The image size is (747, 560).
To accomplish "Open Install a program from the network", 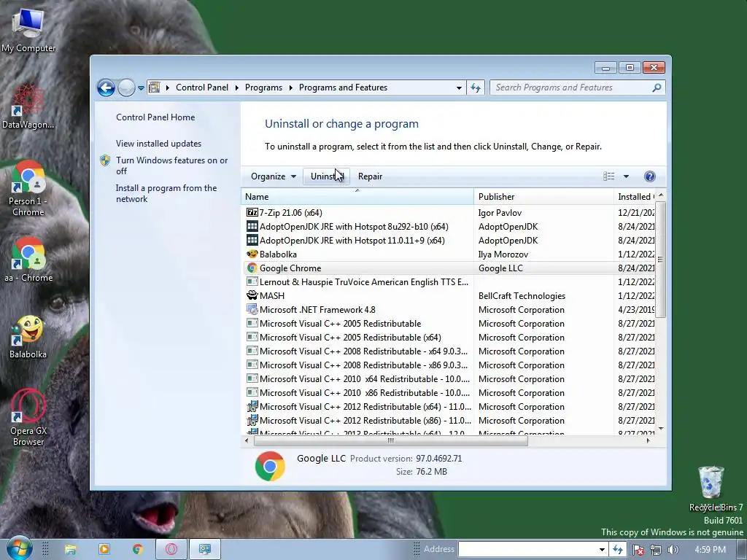I will [x=166, y=193].
